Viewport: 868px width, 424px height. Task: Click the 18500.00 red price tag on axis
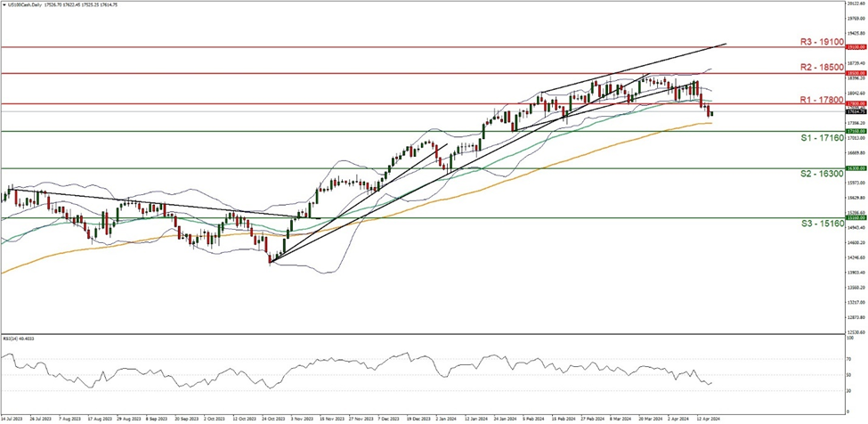[856, 73]
